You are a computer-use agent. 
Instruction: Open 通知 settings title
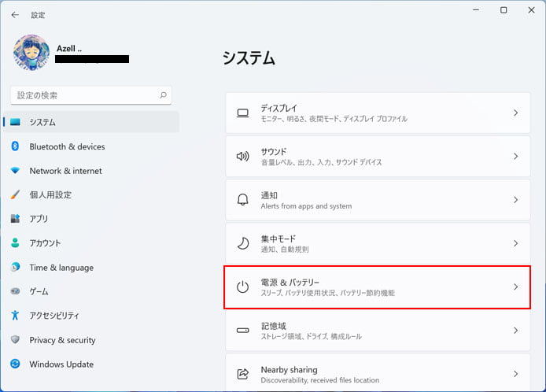point(269,195)
